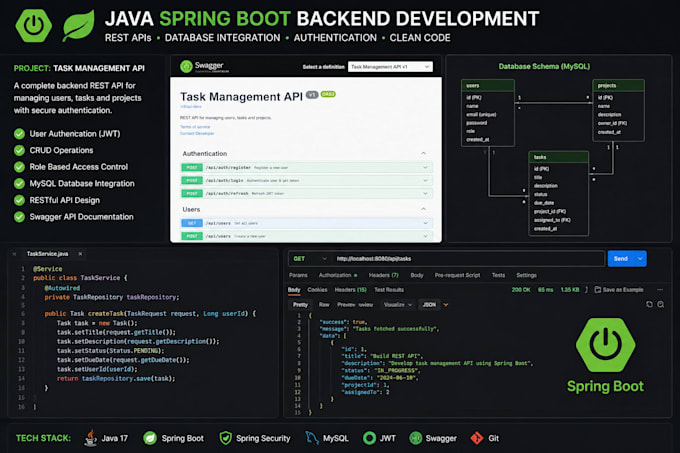
Task: Click the Send button
Action: coord(621,259)
